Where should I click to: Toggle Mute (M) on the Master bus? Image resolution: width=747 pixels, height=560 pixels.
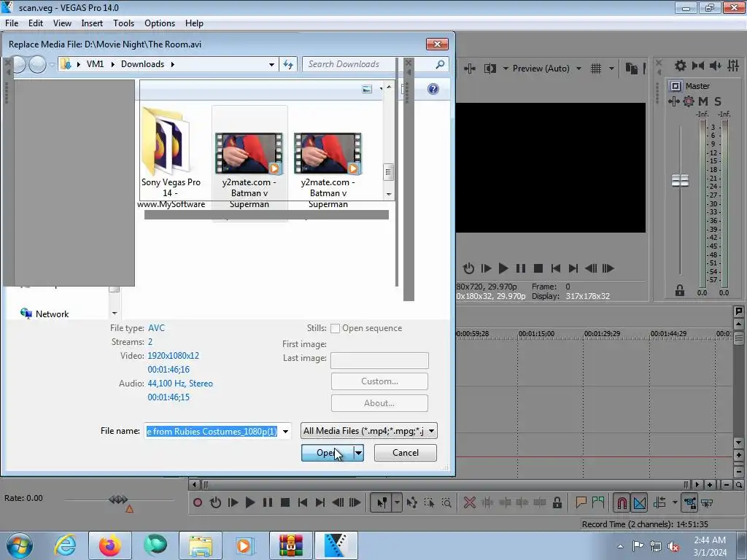tap(703, 101)
